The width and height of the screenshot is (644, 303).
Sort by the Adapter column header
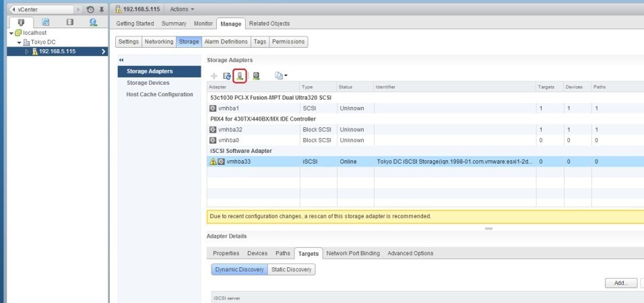(253, 87)
